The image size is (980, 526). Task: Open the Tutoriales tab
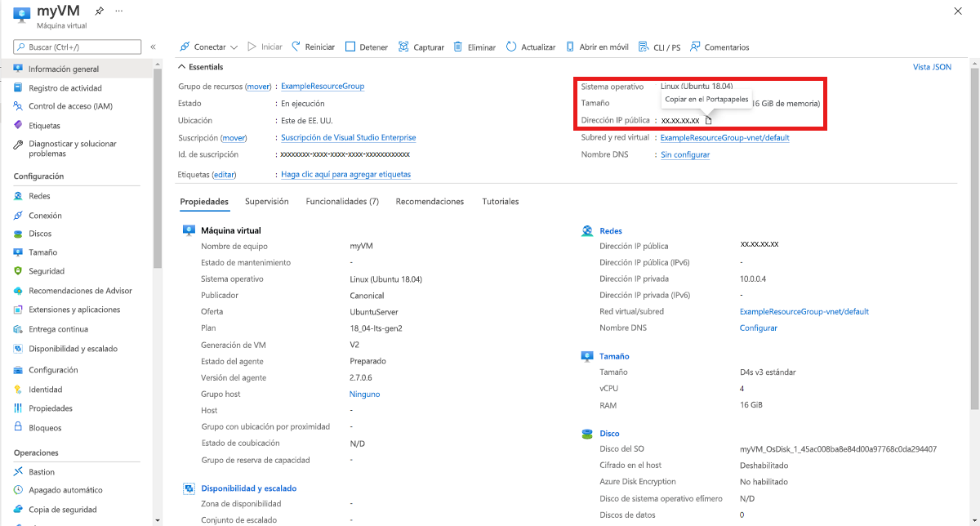(x=501, y=202)
